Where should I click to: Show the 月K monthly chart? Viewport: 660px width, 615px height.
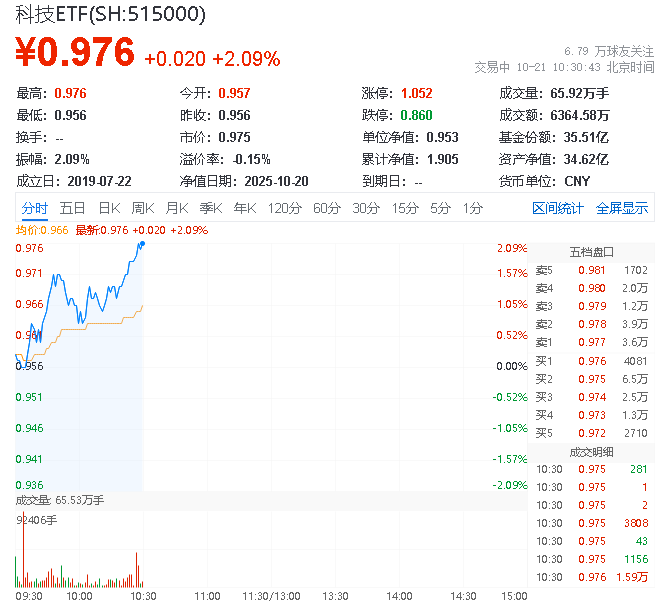coord(177,208)
